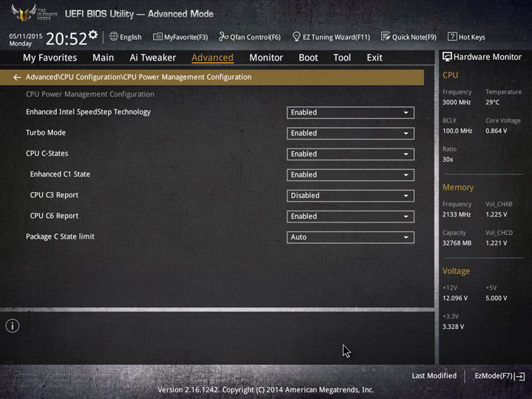Open the Package C State limit dropdown
This screenshot has height=399, width=532.
[350, 237]
